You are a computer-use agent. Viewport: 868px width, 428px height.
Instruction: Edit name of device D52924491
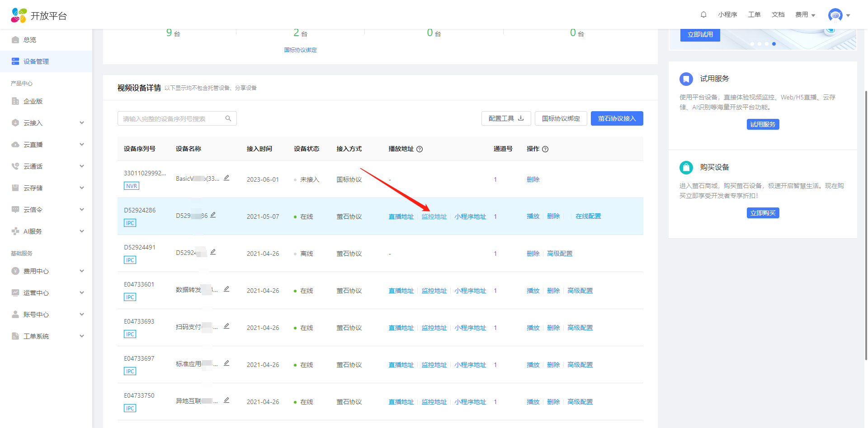(213, 252)
